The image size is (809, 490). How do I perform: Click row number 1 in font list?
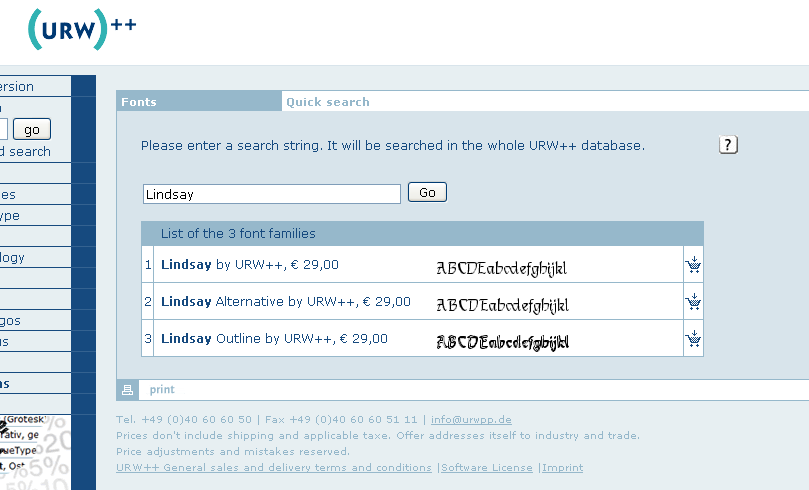148,265
